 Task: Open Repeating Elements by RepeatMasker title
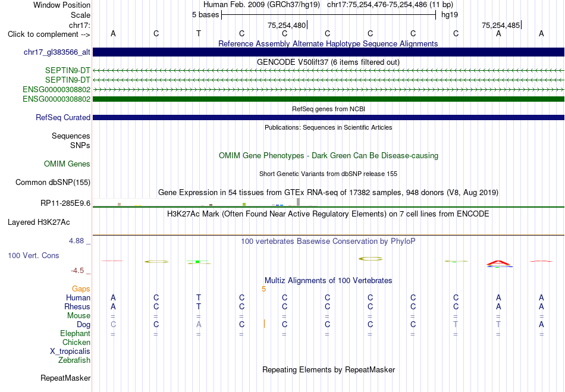coord(329,370)
